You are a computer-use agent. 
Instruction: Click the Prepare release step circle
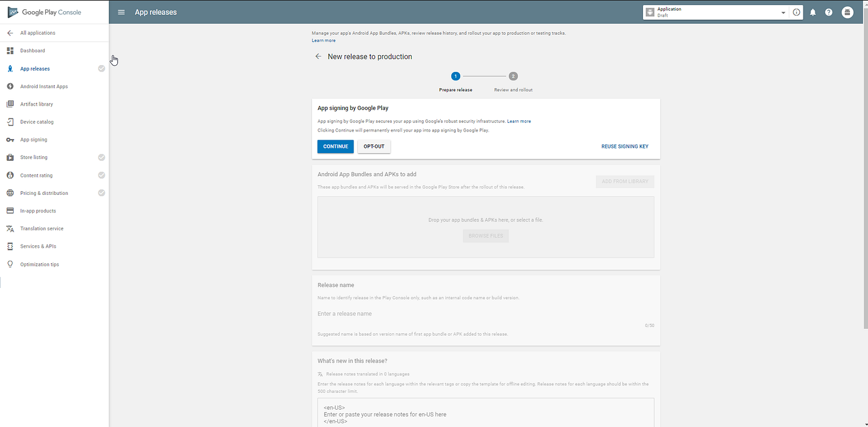pyautogui.click(x=456, y=76)
